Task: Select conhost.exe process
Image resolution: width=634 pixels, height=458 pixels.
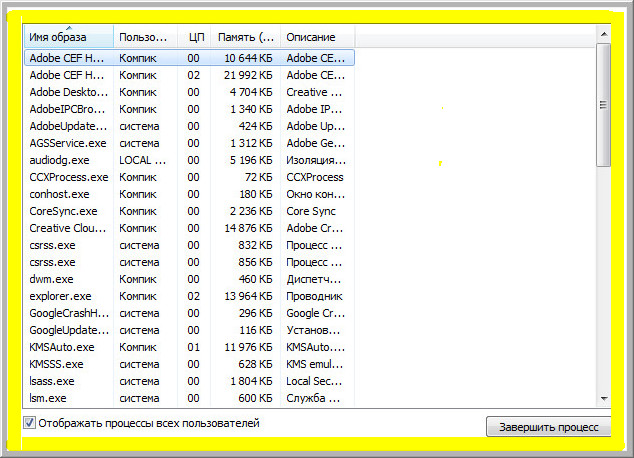Action: pyautogui.click(x=189, y=194)
